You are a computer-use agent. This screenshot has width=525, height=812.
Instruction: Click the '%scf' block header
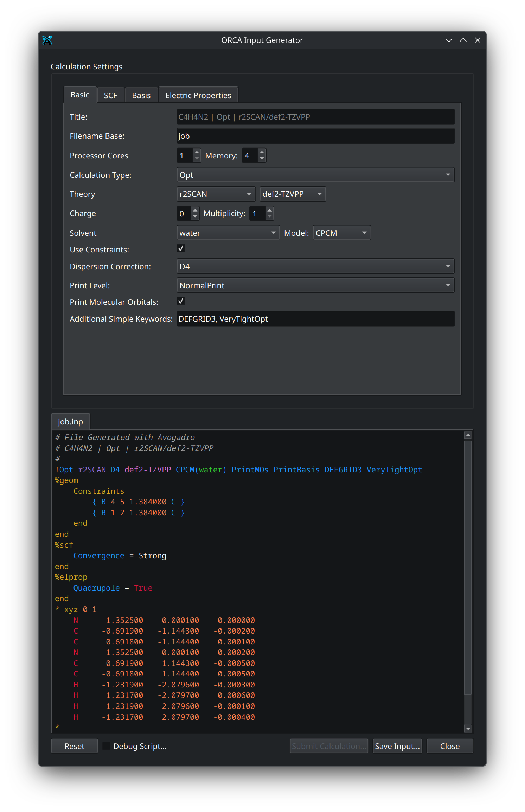pyautogui.click(x=64, y=545)
